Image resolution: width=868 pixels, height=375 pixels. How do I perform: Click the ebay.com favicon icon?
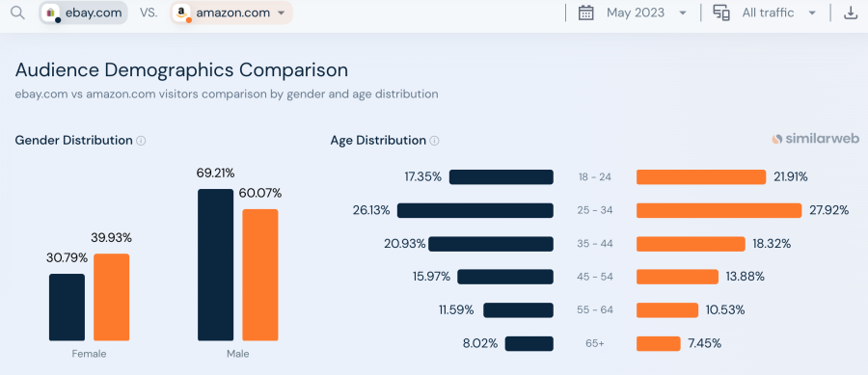click(51, 13)
